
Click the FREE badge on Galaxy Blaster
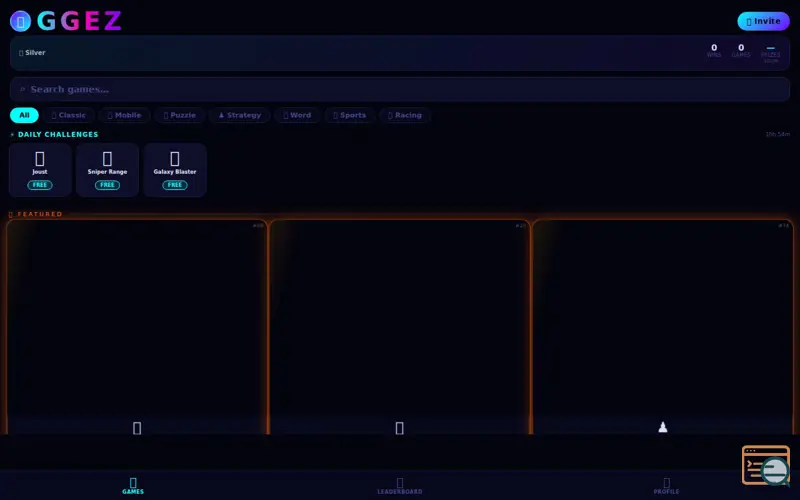[x=174, y=185]
